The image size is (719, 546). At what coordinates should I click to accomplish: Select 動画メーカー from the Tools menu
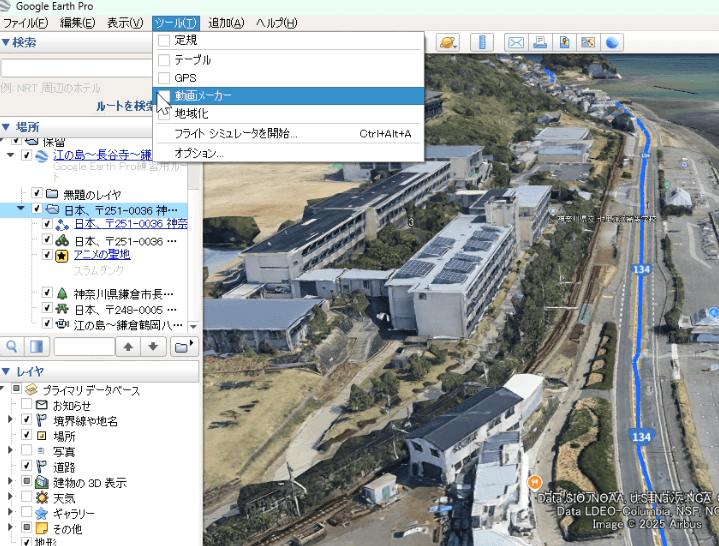(203, 95)
